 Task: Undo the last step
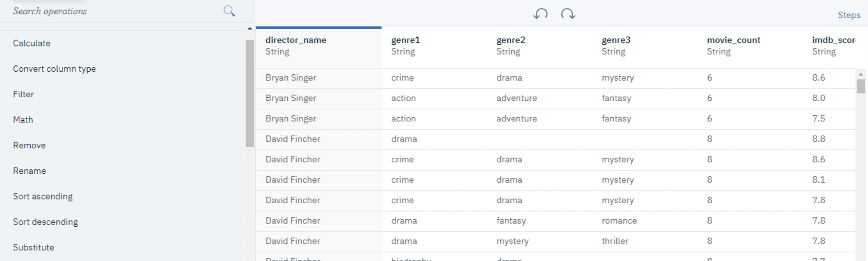pyautogui.click(x=540, y=14)
